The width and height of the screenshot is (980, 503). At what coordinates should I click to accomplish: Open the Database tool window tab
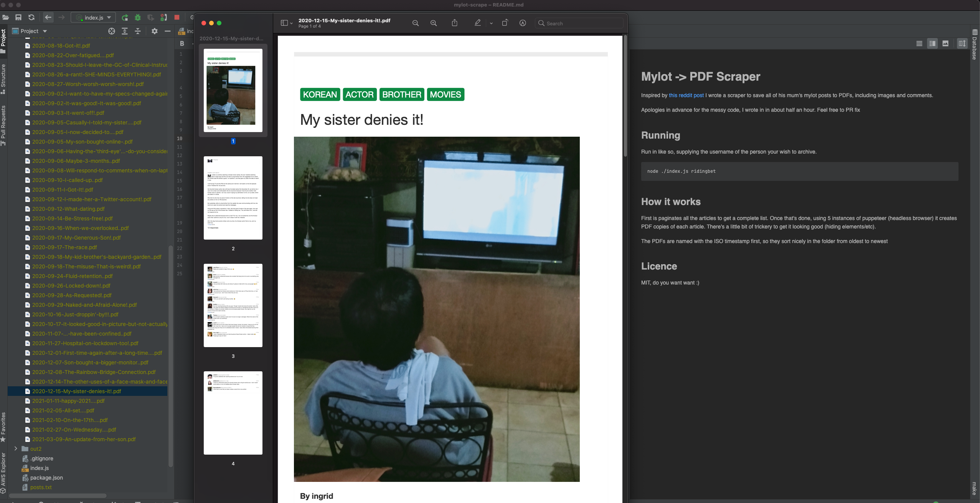(x=975, y=44)
